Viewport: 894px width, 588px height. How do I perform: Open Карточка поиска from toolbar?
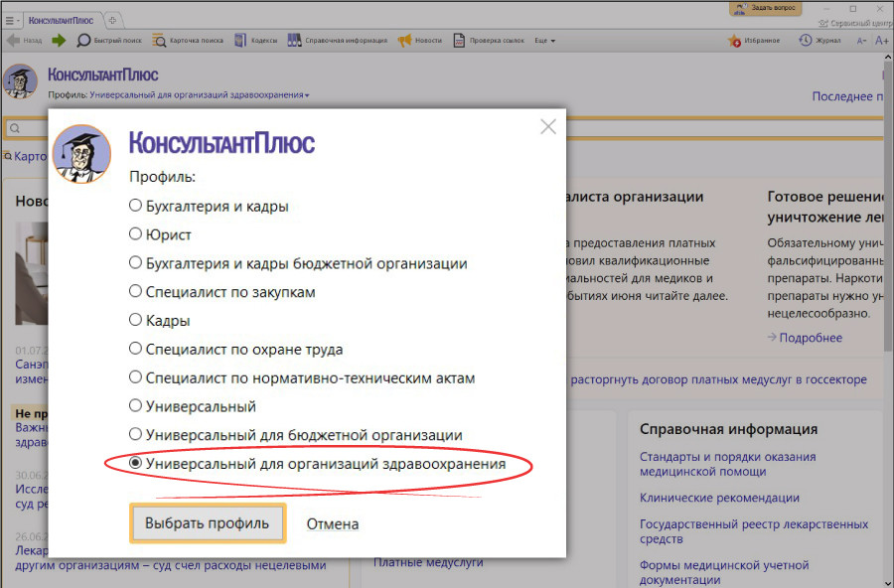(x=188, y=41)
